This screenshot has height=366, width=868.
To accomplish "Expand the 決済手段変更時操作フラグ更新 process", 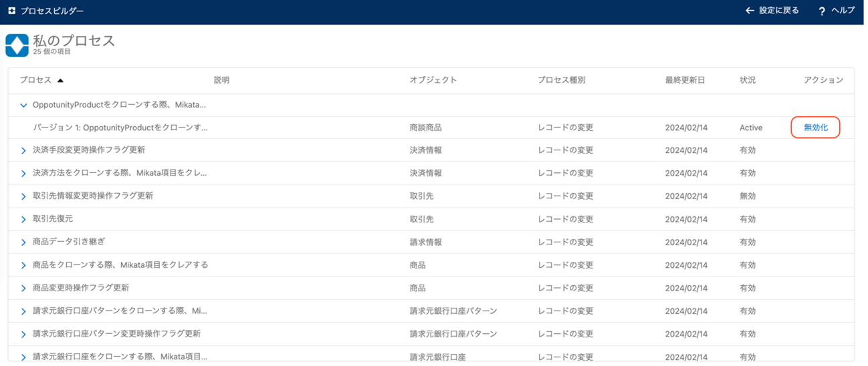I will click(x=23, y=151).
